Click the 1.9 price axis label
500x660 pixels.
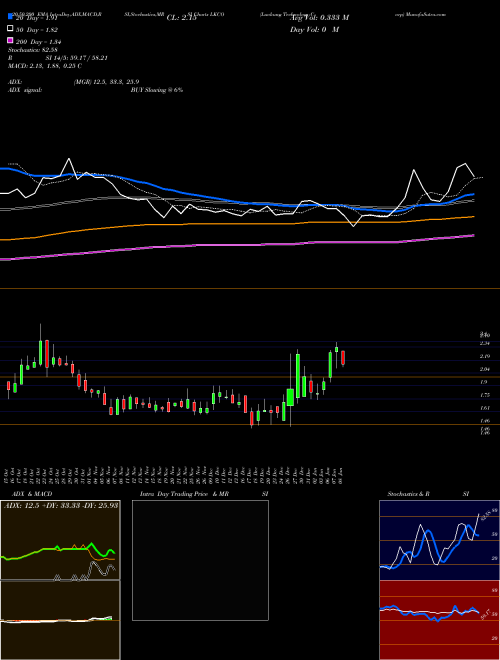[484, 382]
